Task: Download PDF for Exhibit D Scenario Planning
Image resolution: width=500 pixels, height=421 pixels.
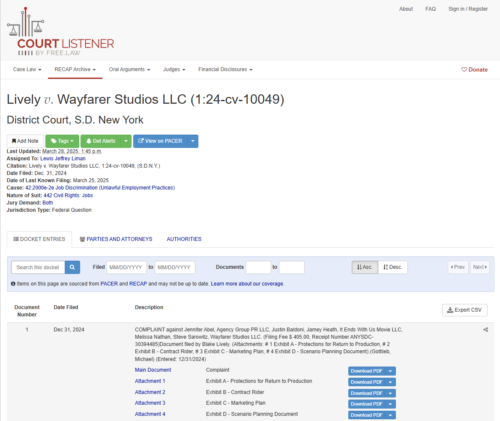Action: (x=366, y=415)
